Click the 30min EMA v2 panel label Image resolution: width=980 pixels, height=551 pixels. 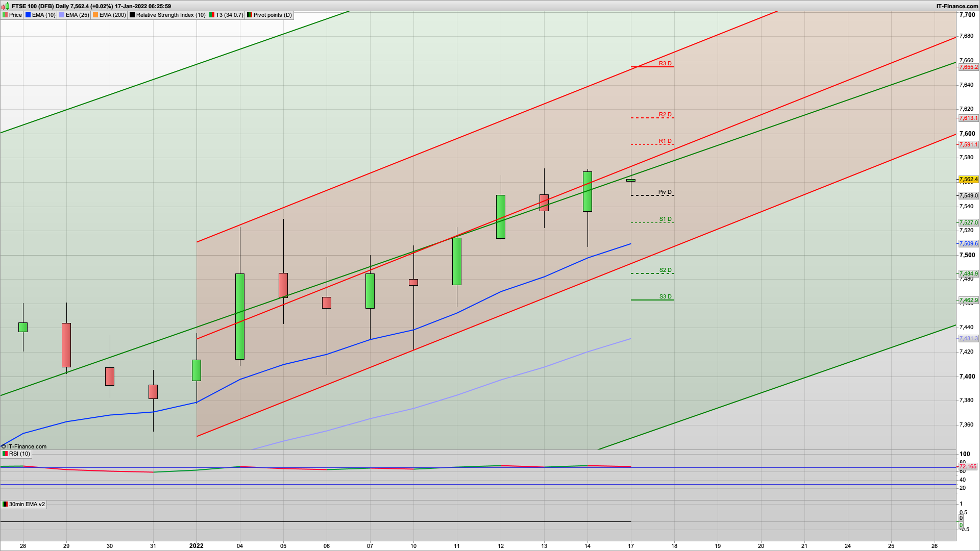point(23,504)
